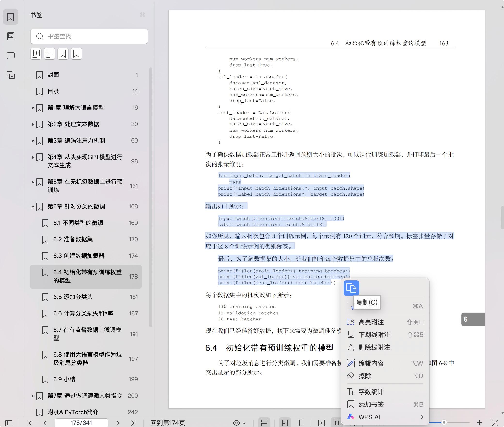Open the thumbnails panel icon
Viewport: 504px width, 427px height.
10,36
